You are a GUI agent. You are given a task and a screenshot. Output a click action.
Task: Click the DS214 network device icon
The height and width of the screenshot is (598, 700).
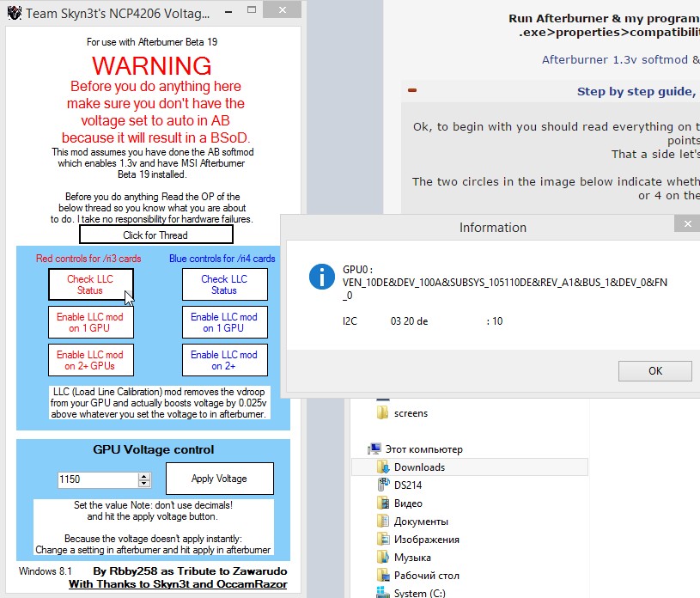coord(383,485)
